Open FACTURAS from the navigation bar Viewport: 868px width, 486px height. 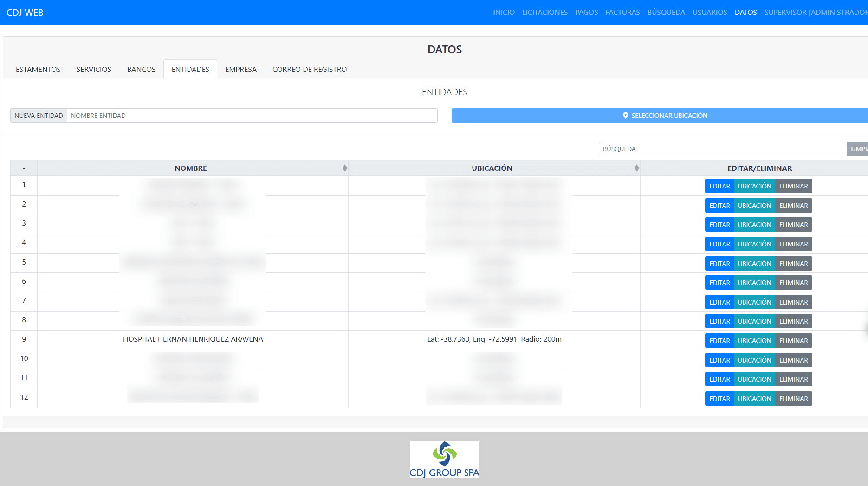622,13
